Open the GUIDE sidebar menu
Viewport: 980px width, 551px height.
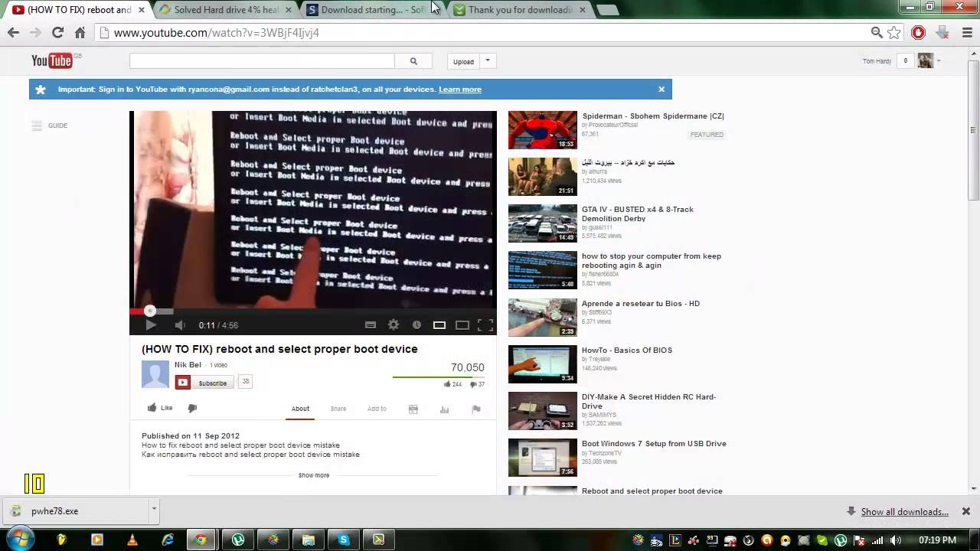(x=50, y=126)
